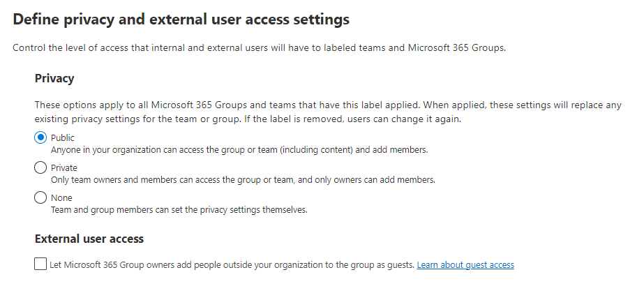Click the 'Define privacy and external user access settings' title
Screen dimensions: 644x307
(x=181, y=20)
